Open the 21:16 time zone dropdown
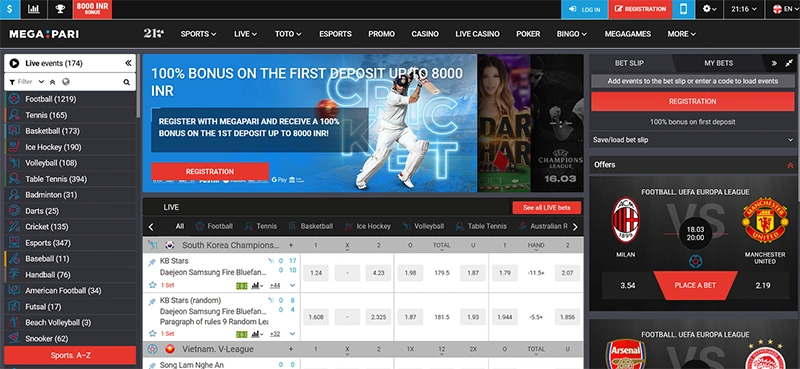The height and width of the screenshot is (369, 800). (x=743, y=9)
